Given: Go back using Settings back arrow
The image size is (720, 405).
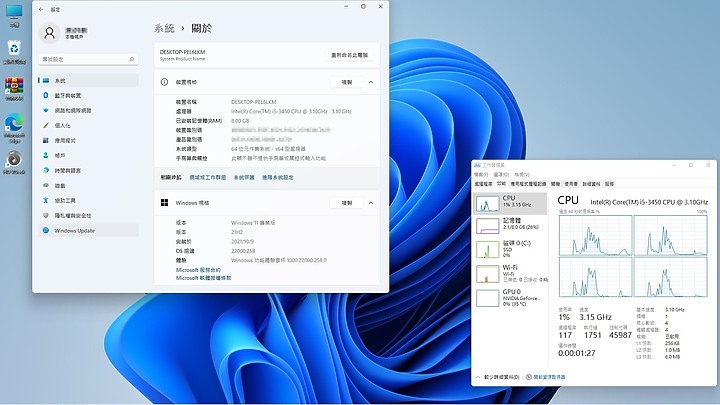Looking at the screenshot, I should click(41, 9).
